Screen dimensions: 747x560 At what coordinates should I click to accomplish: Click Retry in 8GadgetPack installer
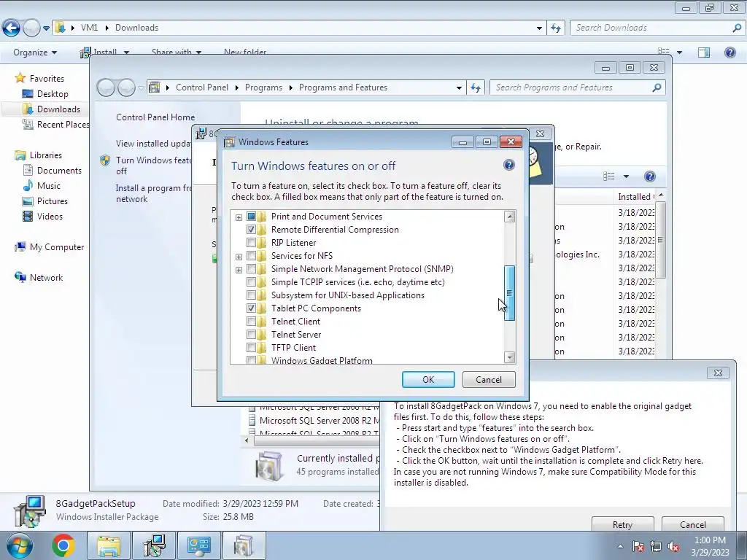tap(623, 524)
